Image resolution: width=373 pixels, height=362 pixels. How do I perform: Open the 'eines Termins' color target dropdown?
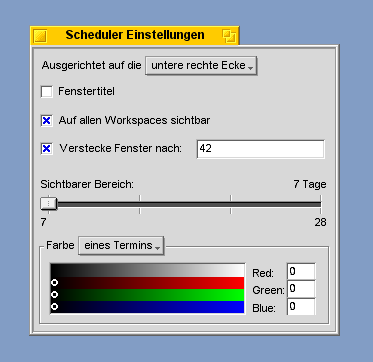coord(121,246)
